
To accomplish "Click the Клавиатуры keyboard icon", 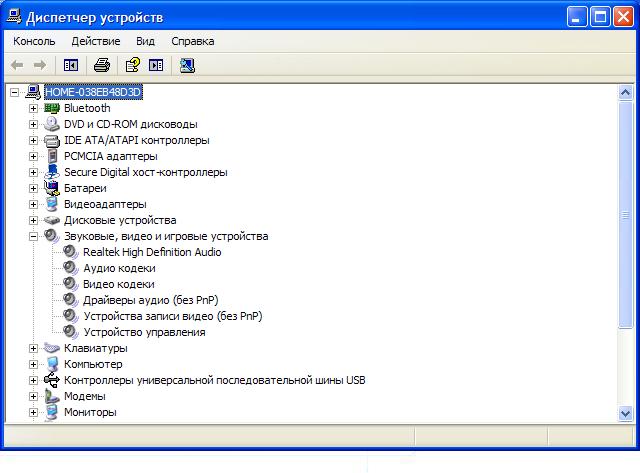I will coord(52,348).
